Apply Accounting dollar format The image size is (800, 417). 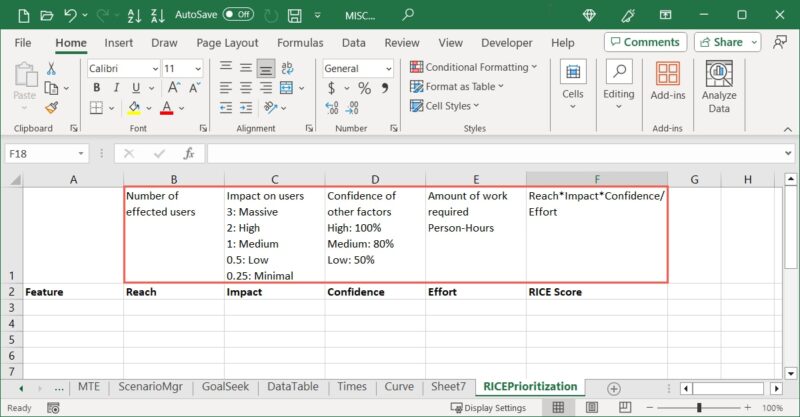click(332, 88)
